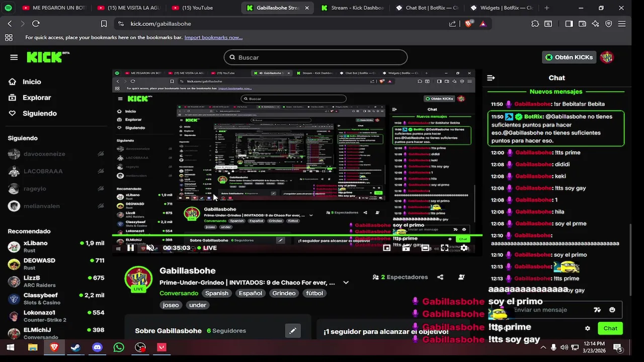Select the joseo tag

tap(171, 305)
